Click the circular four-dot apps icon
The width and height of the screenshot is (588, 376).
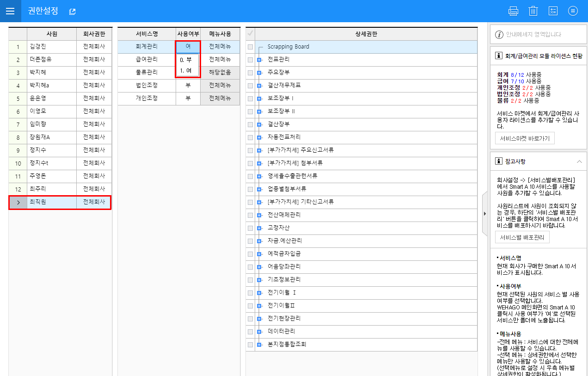[573, 11]
